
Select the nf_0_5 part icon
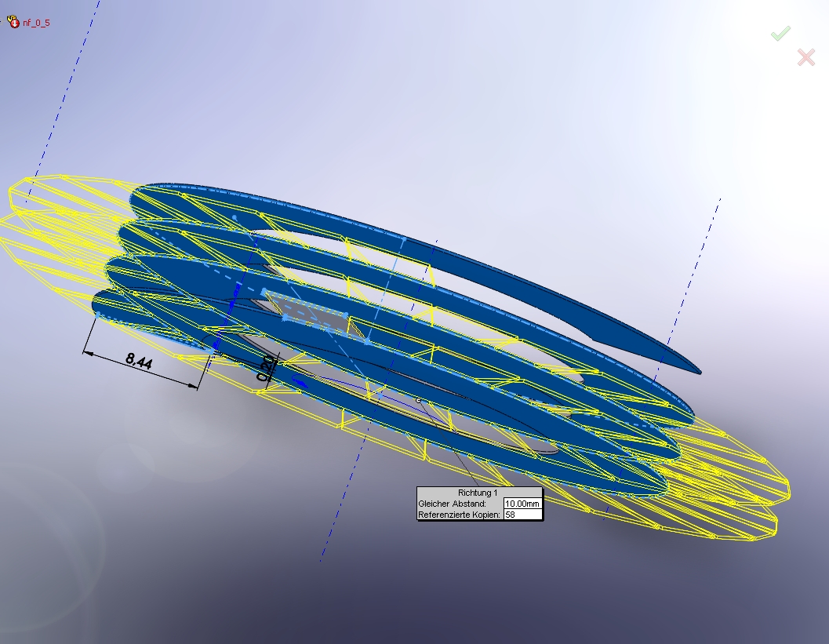point(13,22)
